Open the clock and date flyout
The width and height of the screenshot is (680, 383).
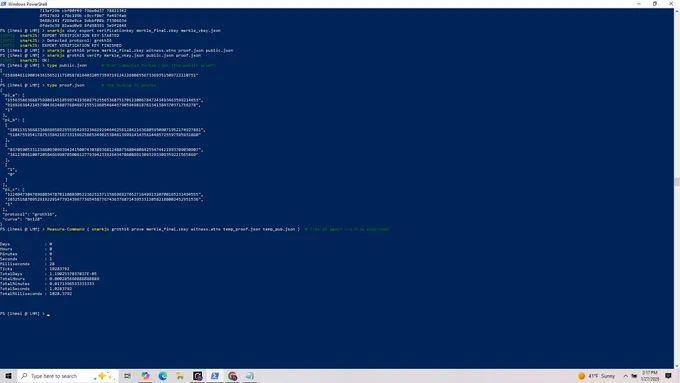coord(650,376)
